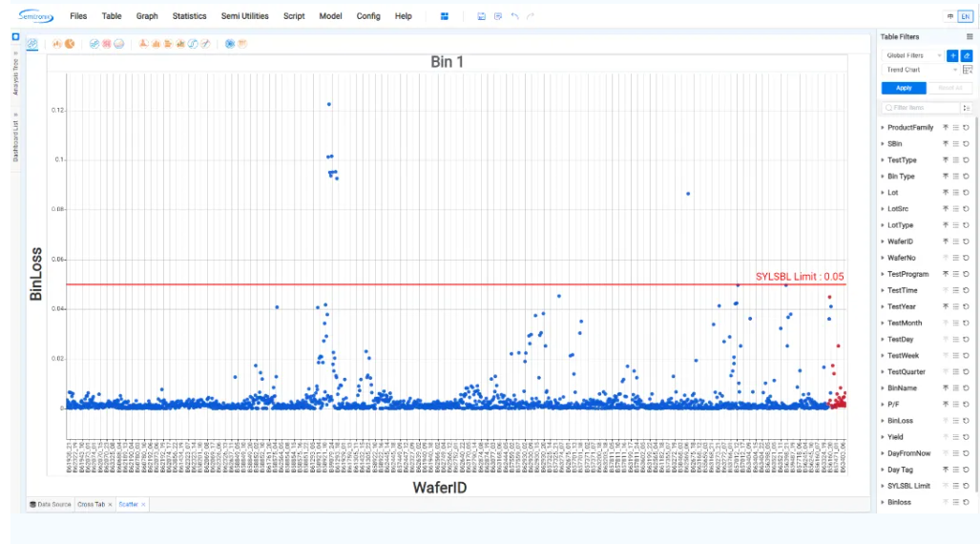Toggle the filter sort icon beside search box

click(x=967, y=108)
